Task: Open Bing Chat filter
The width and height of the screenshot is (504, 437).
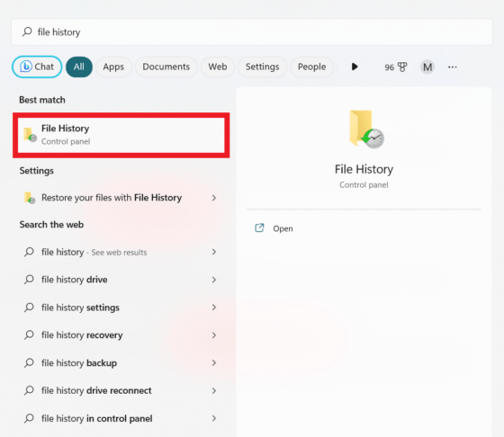Action: 37,67
